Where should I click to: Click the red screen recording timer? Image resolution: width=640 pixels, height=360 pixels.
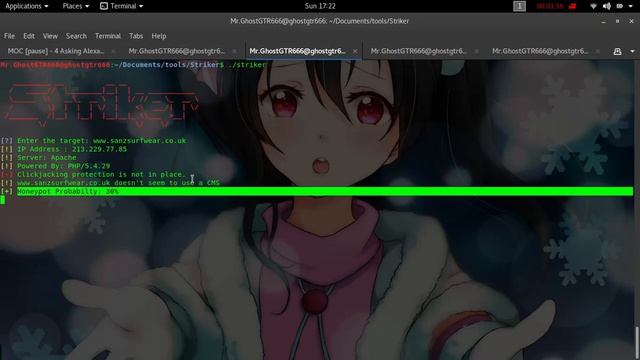tap(550, 6)
